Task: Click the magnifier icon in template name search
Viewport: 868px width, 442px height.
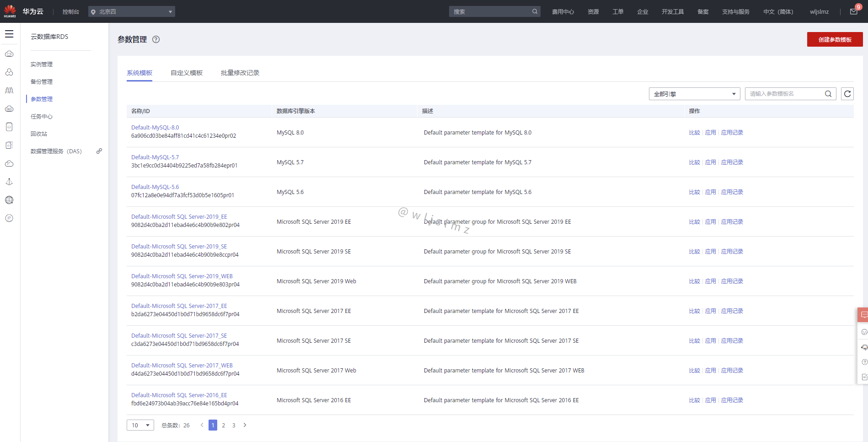Action: (x=828, y=94)
